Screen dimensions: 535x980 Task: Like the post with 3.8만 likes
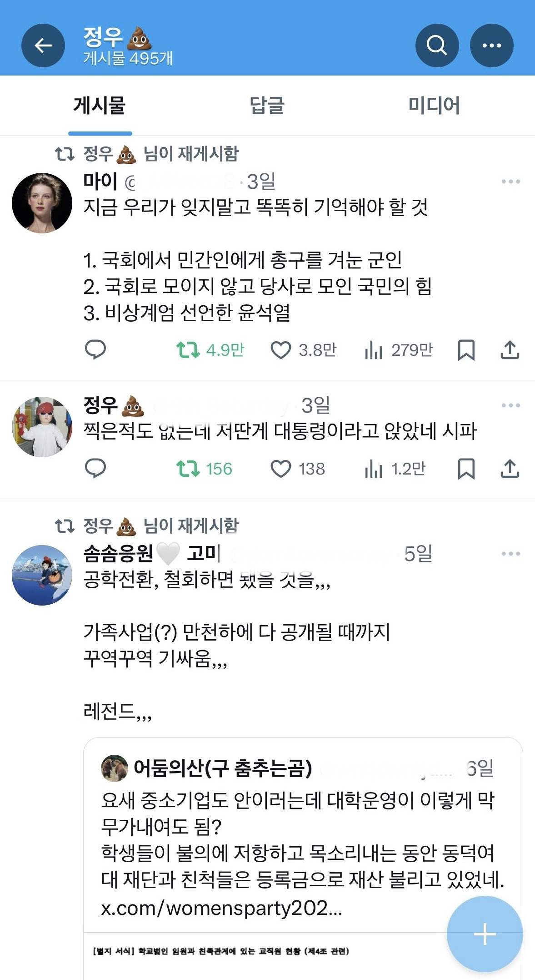281,350
